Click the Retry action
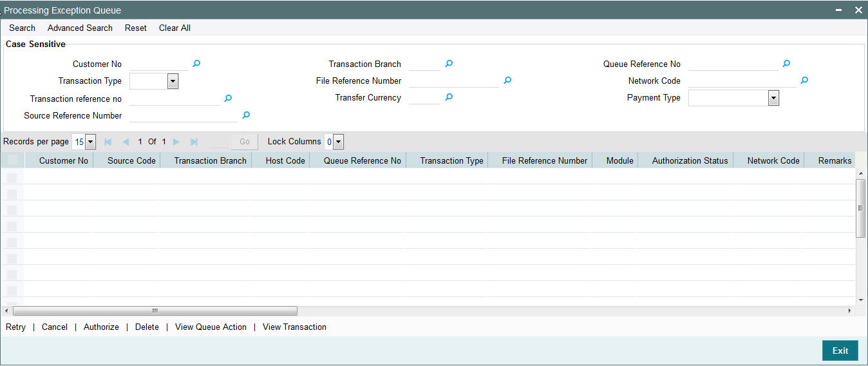Screen dimensions: 868x366 click(15, 327)
